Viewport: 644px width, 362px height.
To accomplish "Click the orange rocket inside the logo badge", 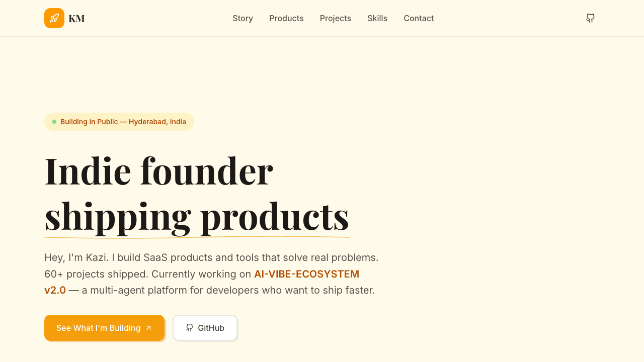I will (x=54, y=18).
